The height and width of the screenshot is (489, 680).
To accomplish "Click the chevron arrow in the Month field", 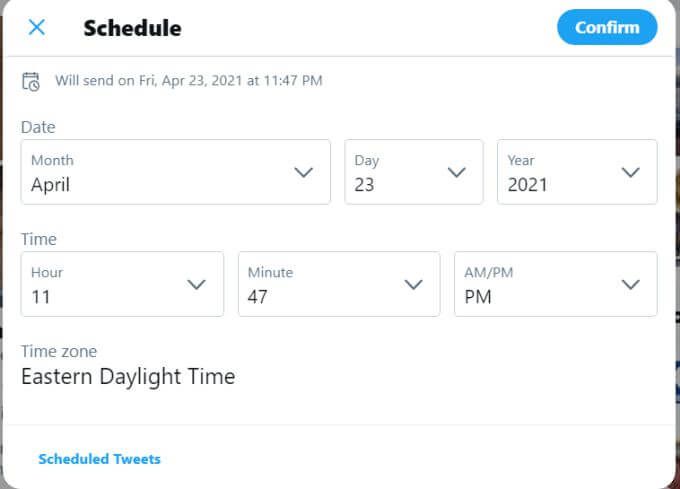I will (304, 172).
